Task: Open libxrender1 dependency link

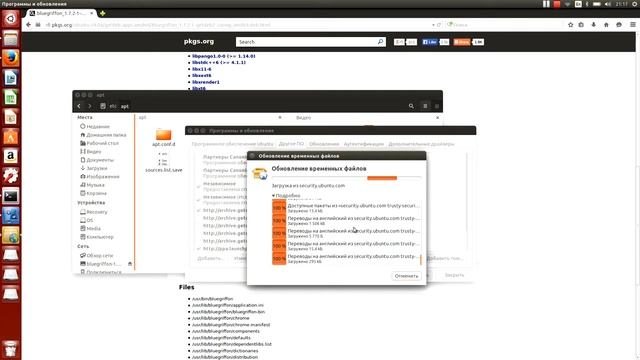Action: click(206, 82)
